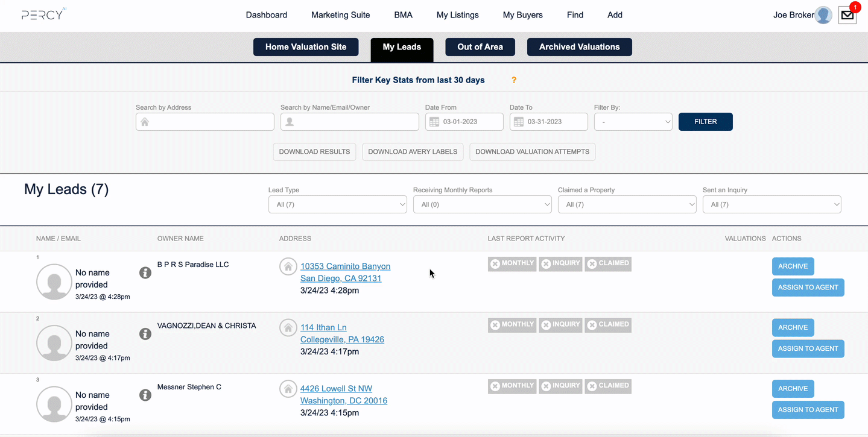Open Sent an Inquiry dropdown
Viewport: 868px width, 437px height.
[772, 204]
